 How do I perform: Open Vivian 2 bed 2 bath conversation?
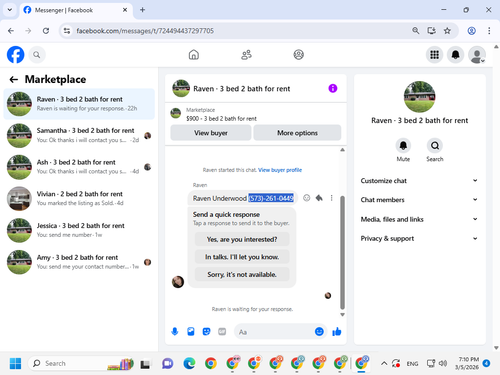click(79, 198)
